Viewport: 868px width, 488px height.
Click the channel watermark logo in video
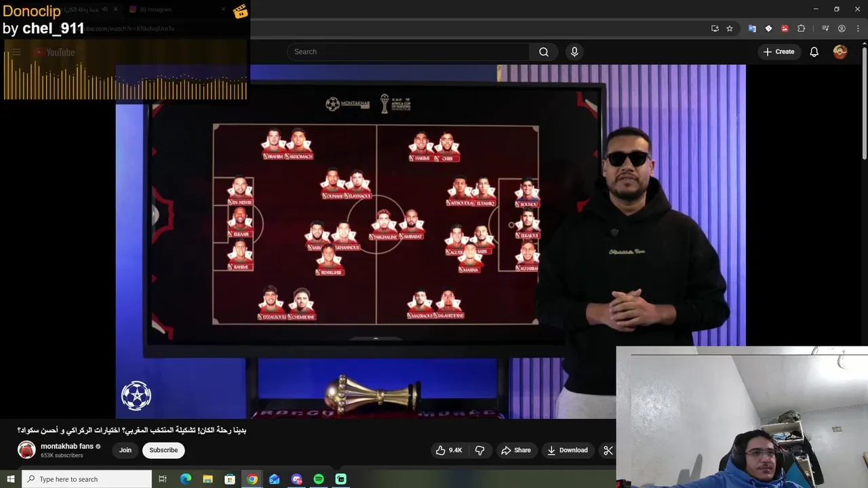tap(136, 396)
